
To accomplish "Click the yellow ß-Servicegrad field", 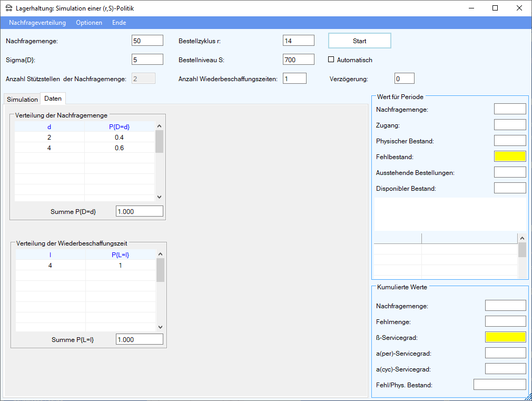I will [505, 337].
